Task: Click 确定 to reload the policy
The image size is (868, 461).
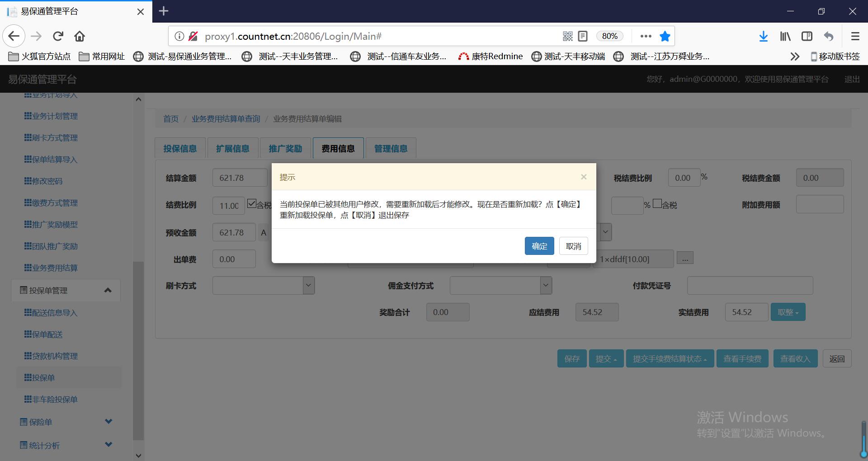Action: 539,246
